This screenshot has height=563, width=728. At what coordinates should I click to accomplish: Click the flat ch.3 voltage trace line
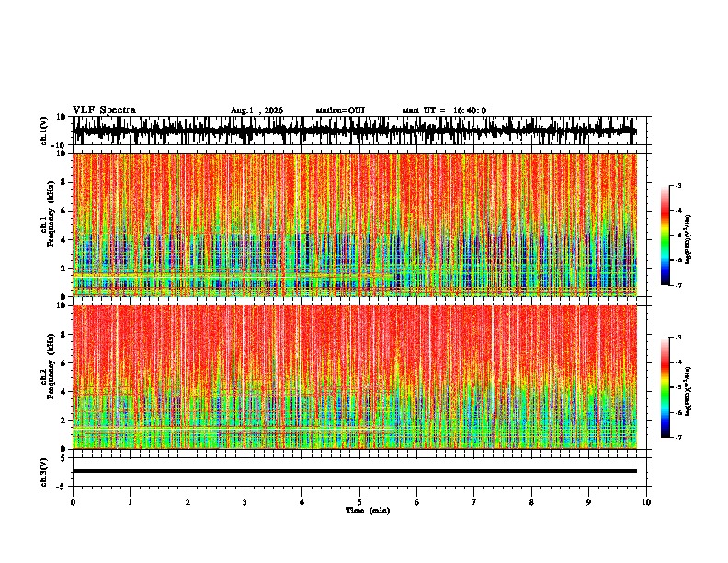point(355,471)
